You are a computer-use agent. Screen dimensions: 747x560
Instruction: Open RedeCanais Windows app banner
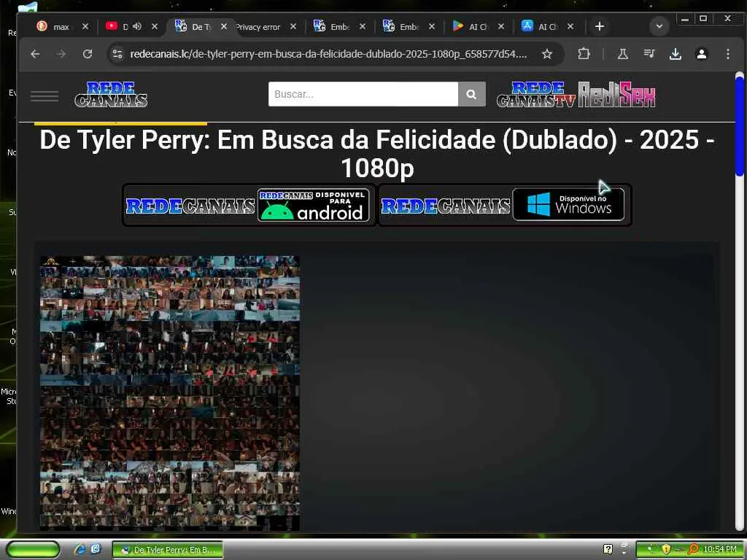pyautogui.click(x=505, y=205)
